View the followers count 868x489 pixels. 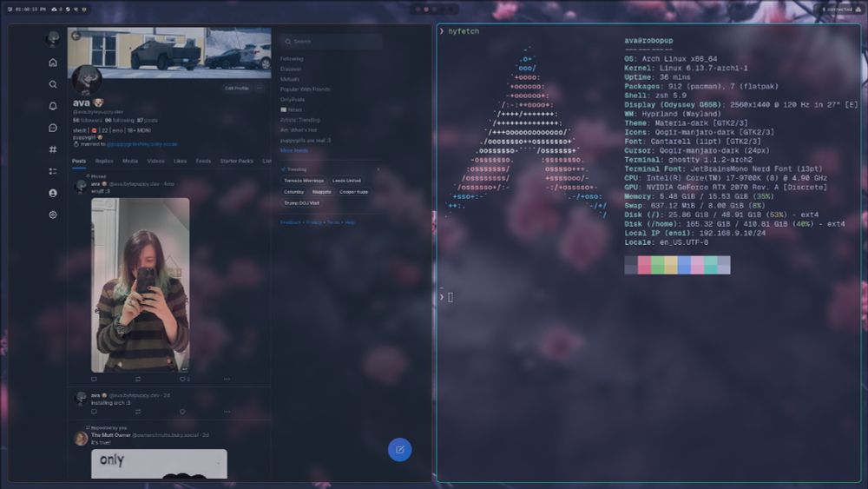88,120
